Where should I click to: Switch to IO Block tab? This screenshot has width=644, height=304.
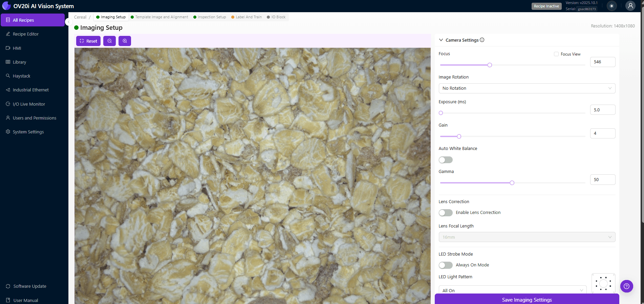point(276,17)
